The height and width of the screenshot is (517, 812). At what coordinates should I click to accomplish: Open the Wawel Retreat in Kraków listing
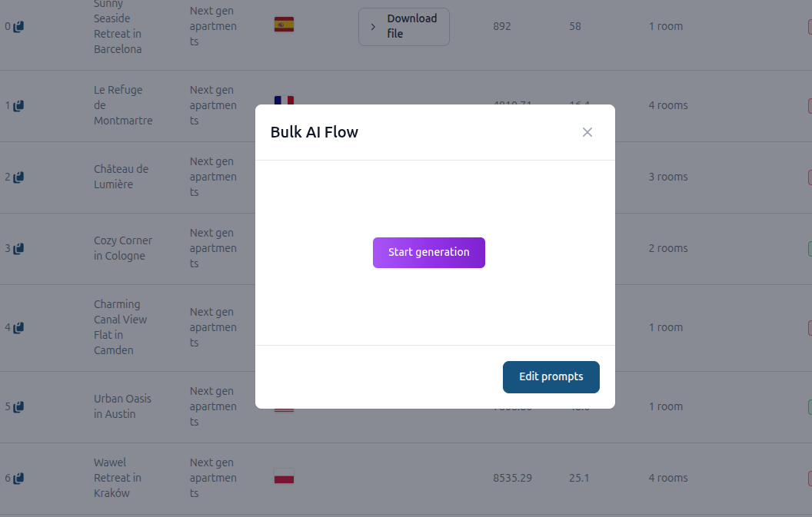point(118,478)
